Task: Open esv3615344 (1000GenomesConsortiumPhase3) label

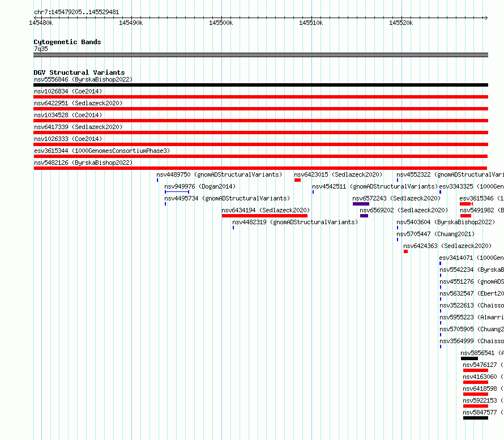Action: coord(102,151)
